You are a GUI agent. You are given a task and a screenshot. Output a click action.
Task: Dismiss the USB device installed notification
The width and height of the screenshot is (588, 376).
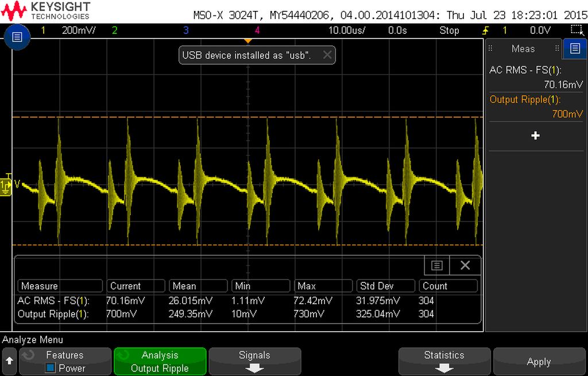coord(327,55)
